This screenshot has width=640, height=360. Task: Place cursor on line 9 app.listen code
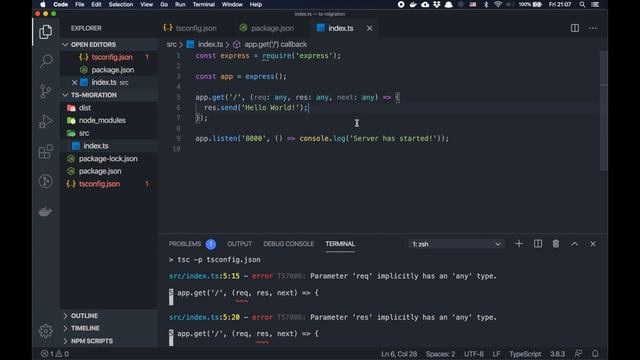(322, 138)
